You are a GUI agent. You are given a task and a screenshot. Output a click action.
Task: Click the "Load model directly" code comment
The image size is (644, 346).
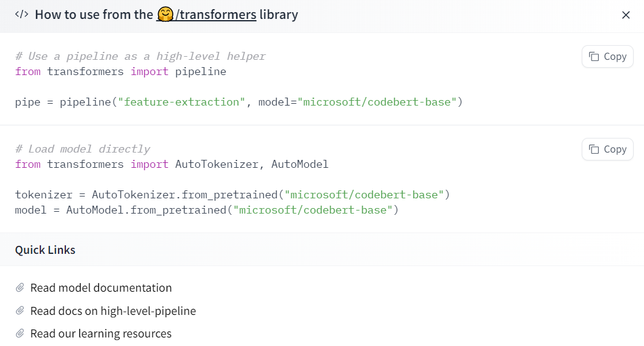(x=82, y=149)
